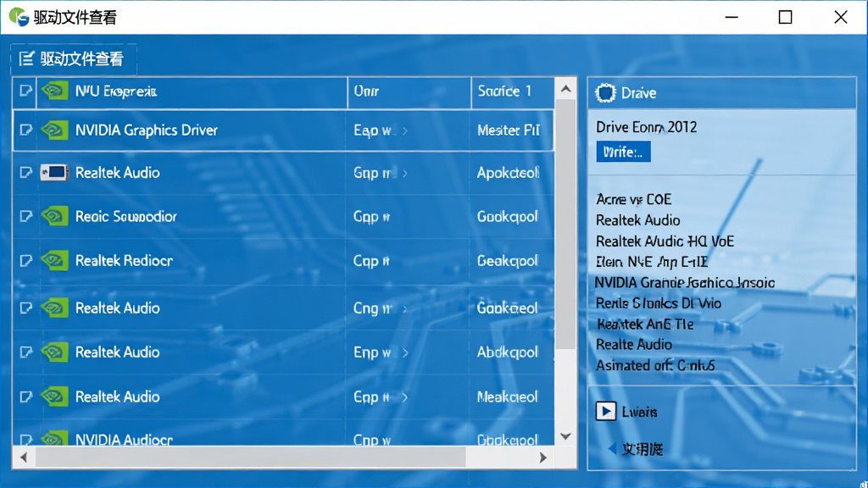Image resolution: width=868 pixels, height=488 pixels.
Task: Click the Apokcteol cell
Action: click(509, 173)
